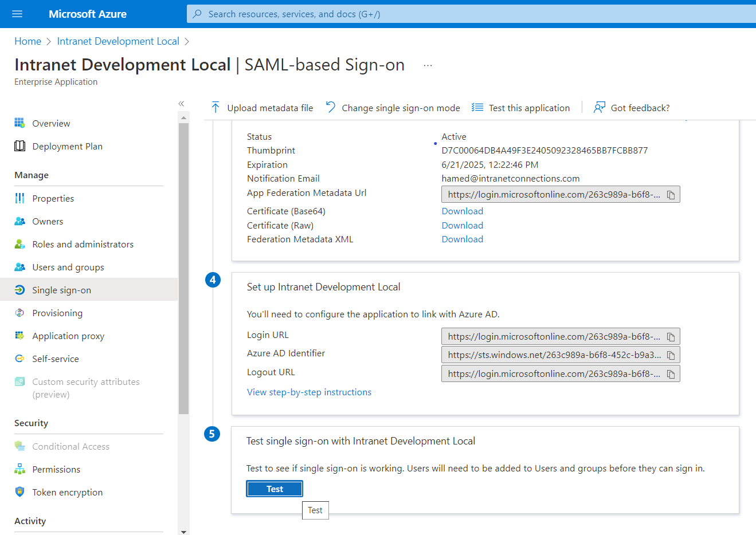Click the Active status value
This screenshot has width=756, height=535.
454,136
